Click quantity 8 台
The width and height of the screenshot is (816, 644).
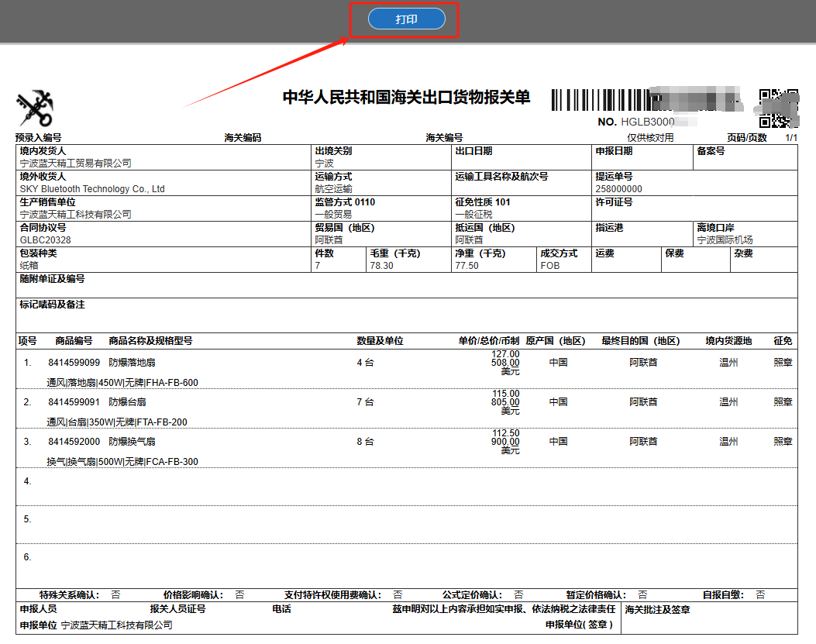365,442
